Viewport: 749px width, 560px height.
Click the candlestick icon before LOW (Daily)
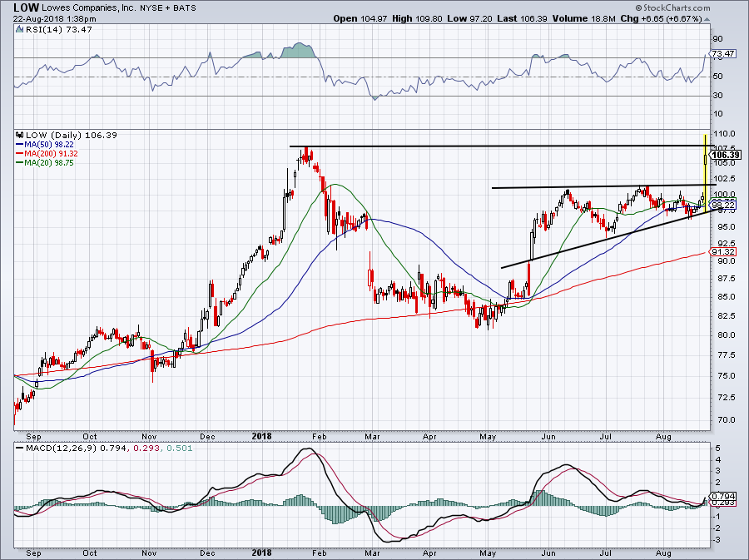tap(20, 135)
